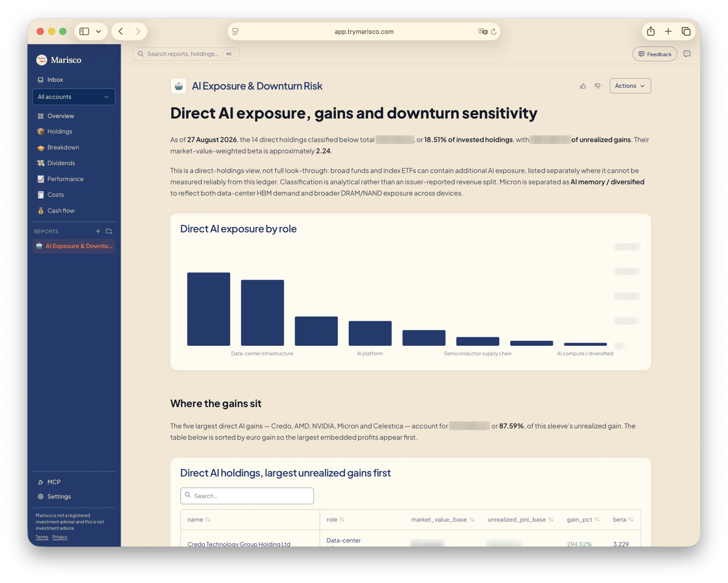Viewport: 728px width, 583px height.
Task: Click the tallest bar in the chart
Action: pyautogui.click(x=209, y=309)
